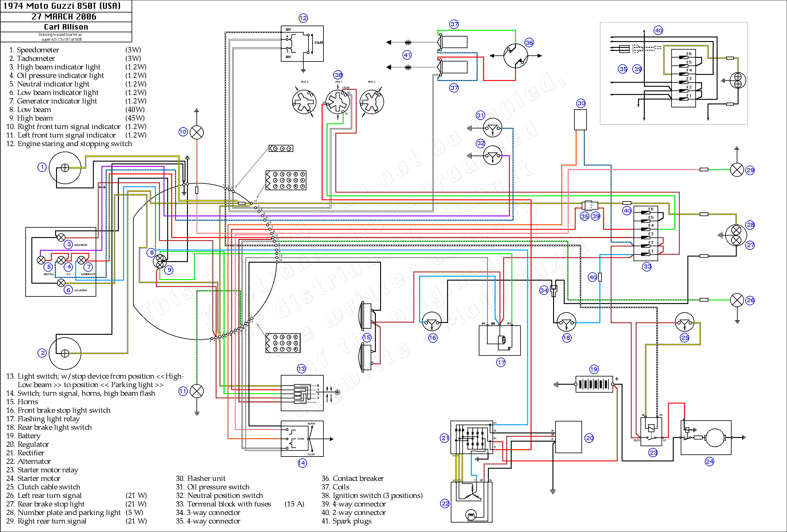This screenshot has height=532, width=787.
Task: Click the oil pressure switch symbol 31
Action: 492,128
